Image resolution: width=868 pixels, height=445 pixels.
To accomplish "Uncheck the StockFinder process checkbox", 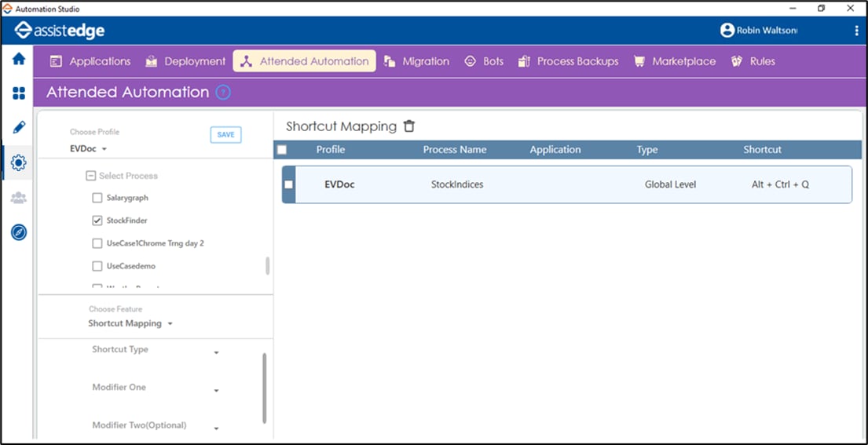I will pyautogui.click(x=97, y=221).
